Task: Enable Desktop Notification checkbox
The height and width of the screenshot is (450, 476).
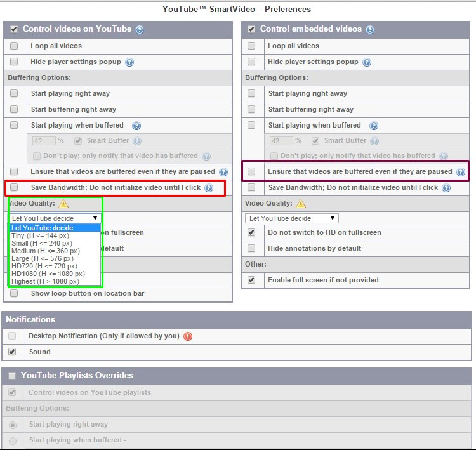Action: pos(12,336)
